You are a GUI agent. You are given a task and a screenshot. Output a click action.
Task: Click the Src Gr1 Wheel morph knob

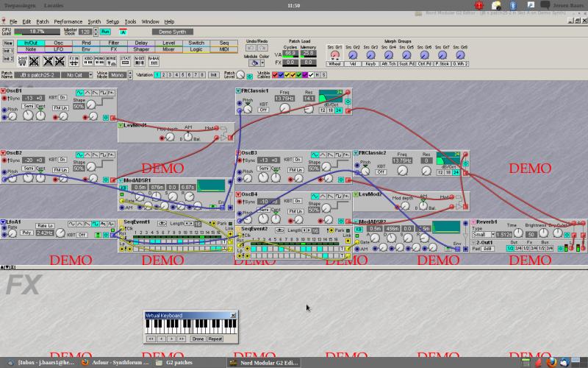(x=334, y=55)
